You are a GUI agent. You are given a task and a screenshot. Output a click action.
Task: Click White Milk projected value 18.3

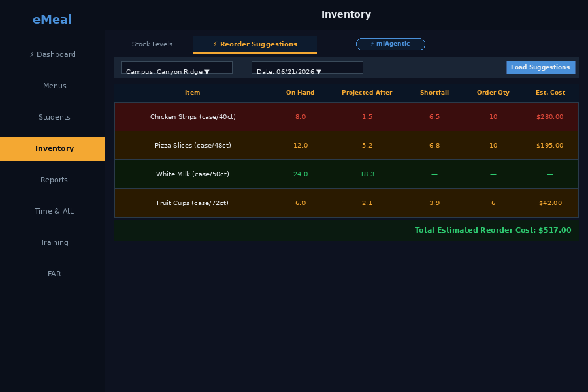(x=367, y=174)
